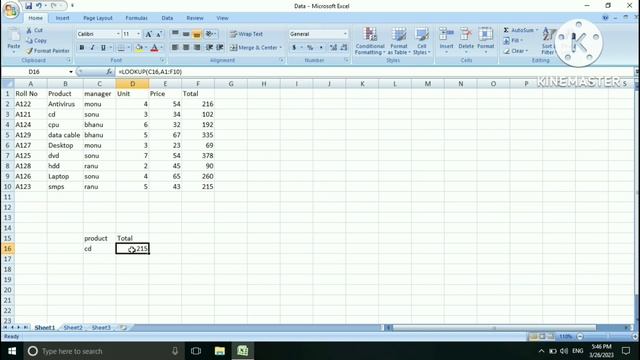Switch to Review tab
640x360 pixels.
pos(195,18)
